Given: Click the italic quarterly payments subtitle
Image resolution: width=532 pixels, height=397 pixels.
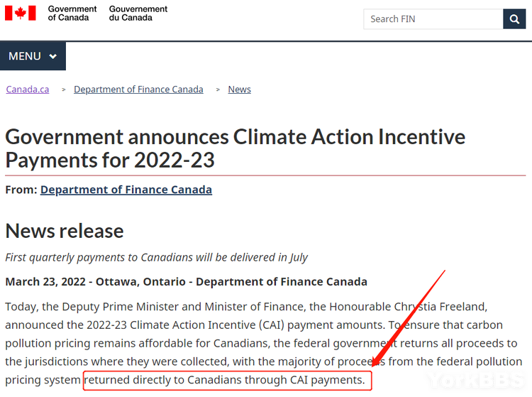Looking at the screenshot, I should (157, 257).
